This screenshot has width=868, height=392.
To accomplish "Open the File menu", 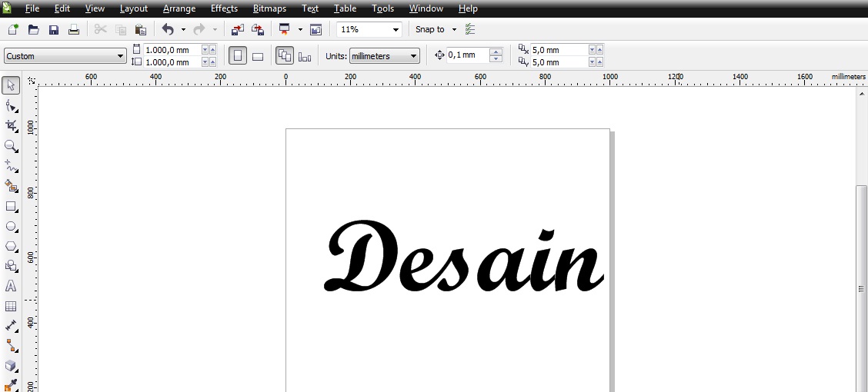I will 32,8.
